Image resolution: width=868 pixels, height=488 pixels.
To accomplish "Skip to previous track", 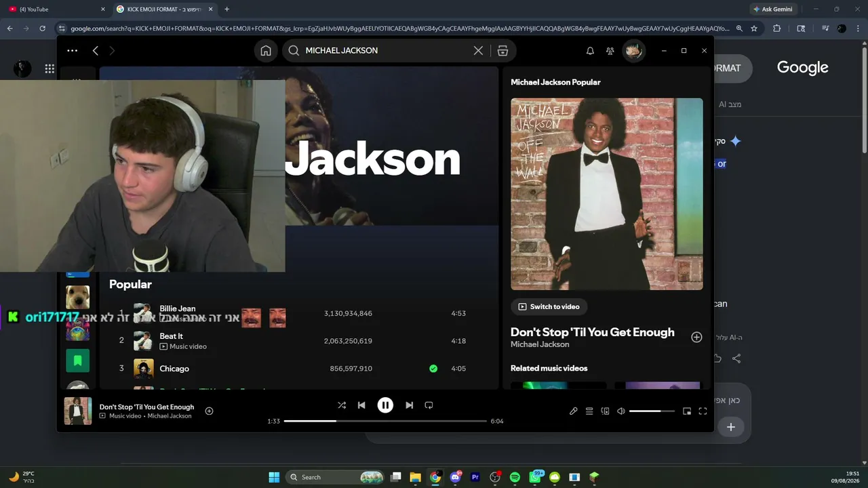I will [x=361, y=405].
